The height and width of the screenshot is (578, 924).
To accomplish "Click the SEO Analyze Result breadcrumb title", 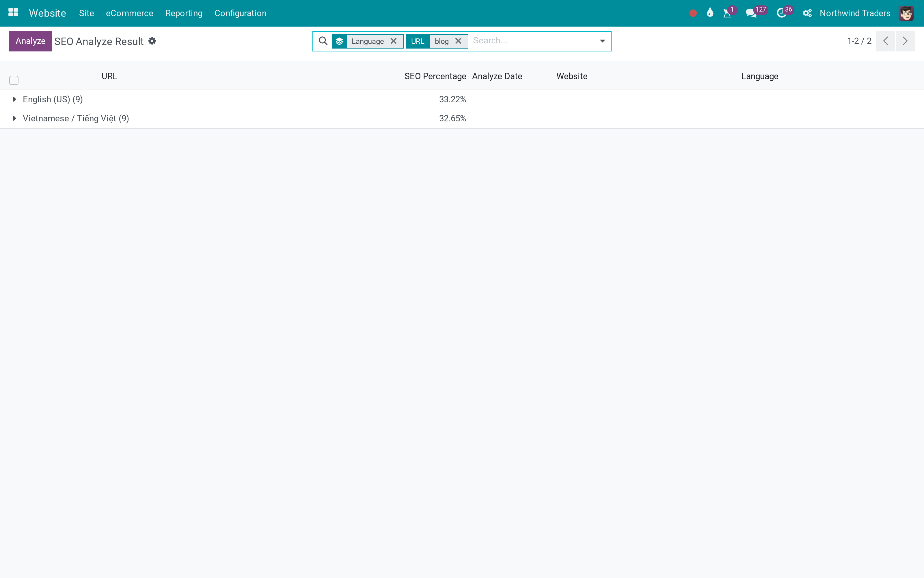I will (99, 41).
